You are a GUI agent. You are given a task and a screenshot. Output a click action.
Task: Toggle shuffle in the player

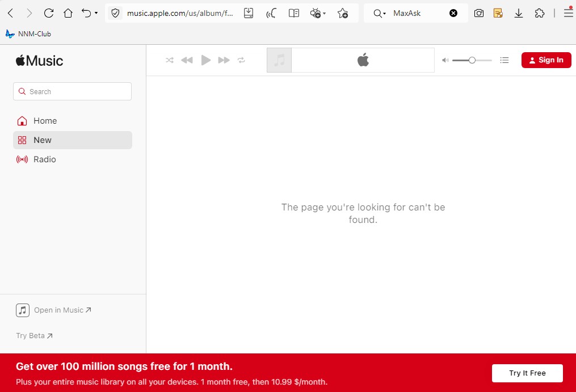[x=169, y=60]
